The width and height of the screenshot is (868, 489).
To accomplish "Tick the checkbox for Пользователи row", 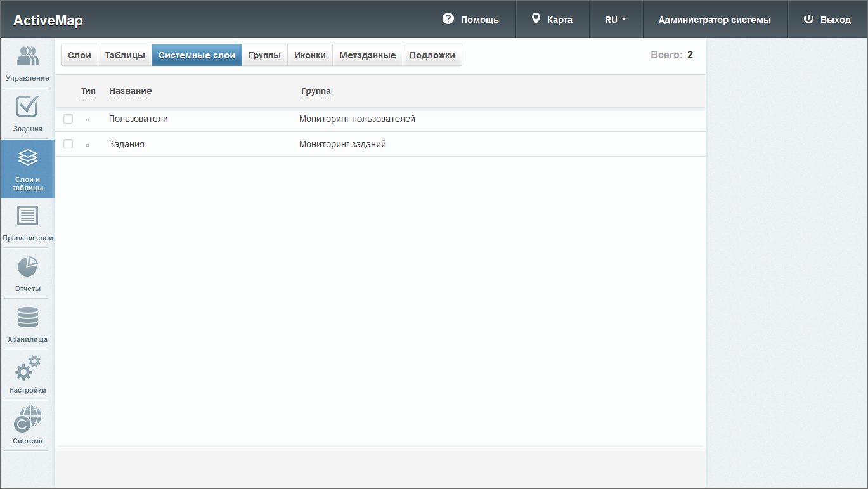I will pyautogui.click(x=68, y=119).
